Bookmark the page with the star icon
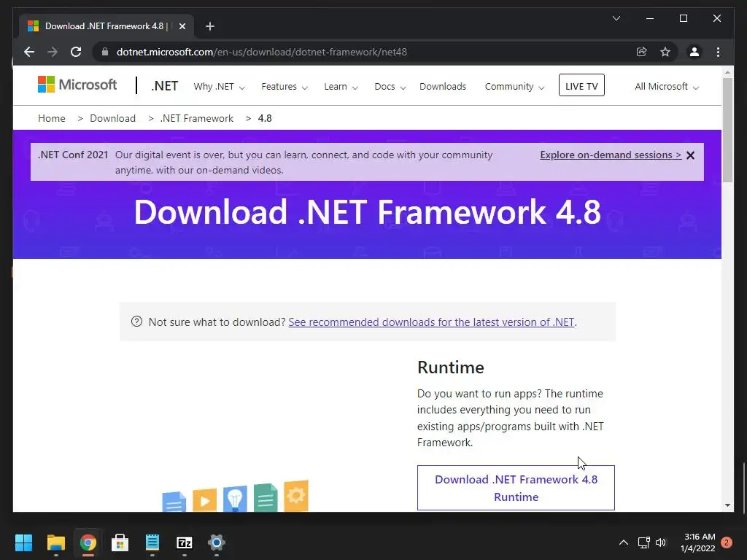747x560 pixels. 665,52
